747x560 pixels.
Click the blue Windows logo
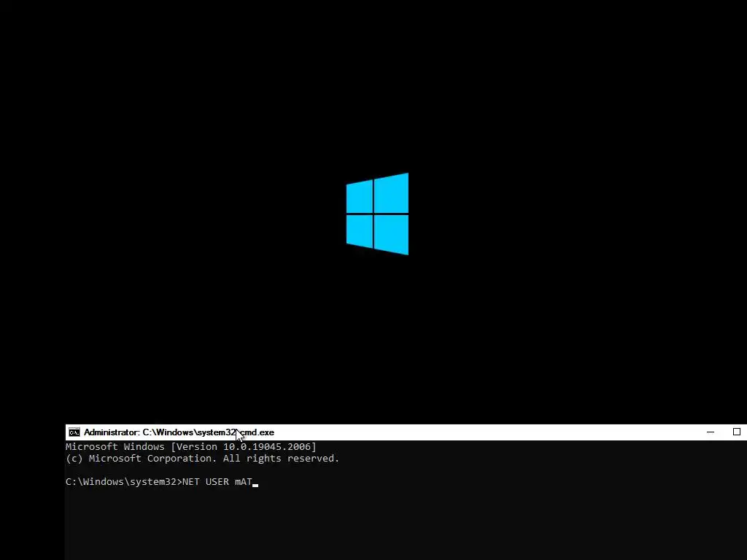(377, 214)
